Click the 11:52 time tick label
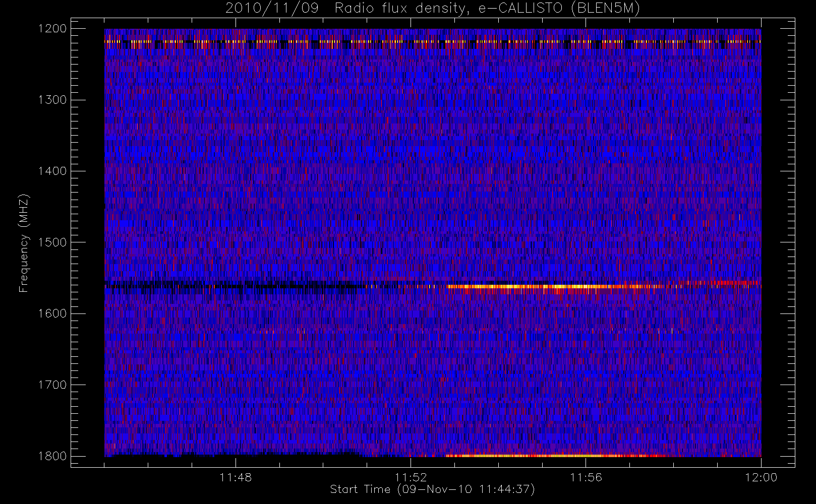Viewport: 816px width, 504px height. [411, 477]
